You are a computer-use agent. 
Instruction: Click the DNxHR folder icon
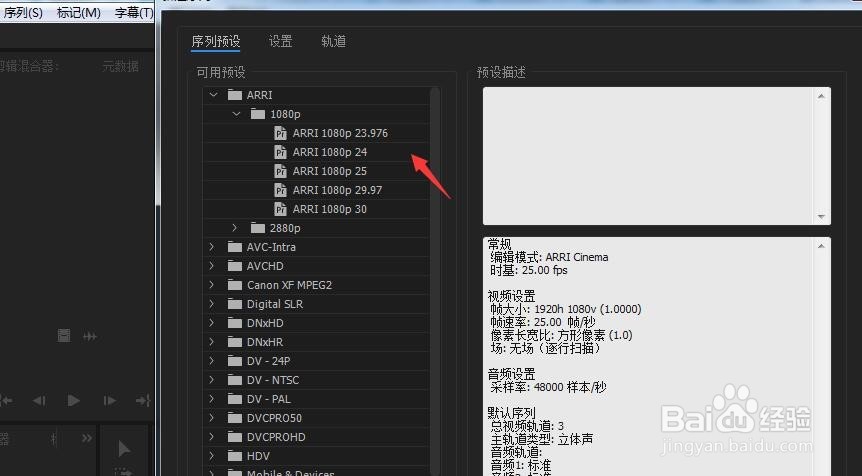coord(235,341)
